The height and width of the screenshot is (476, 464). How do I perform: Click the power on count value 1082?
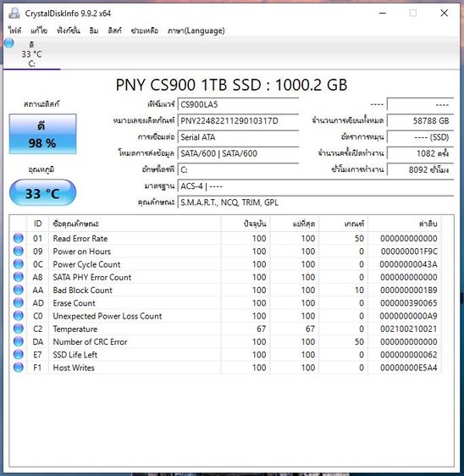coord(420,153)
